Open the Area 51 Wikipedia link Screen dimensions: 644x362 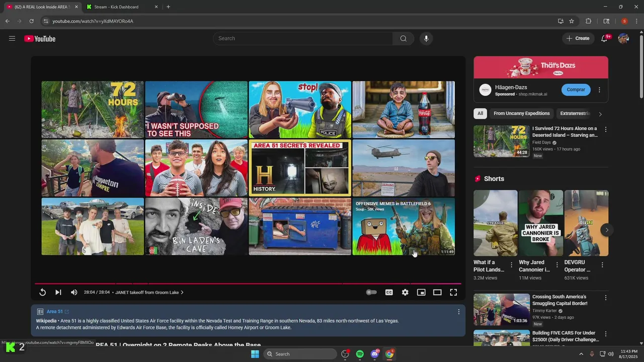tap(58, 312)
